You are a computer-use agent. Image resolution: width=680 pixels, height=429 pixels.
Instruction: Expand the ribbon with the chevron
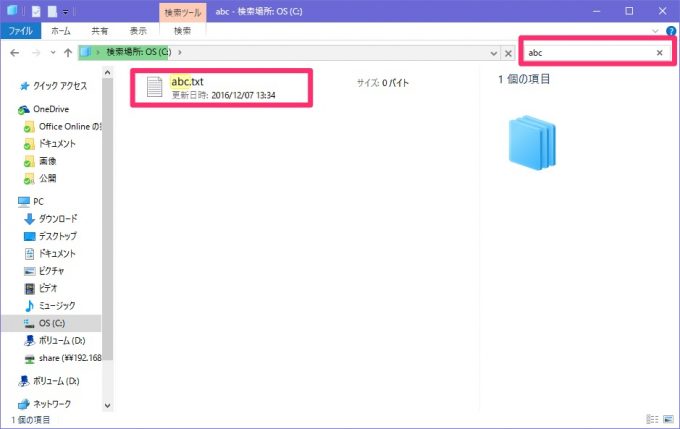pos(655,31)
